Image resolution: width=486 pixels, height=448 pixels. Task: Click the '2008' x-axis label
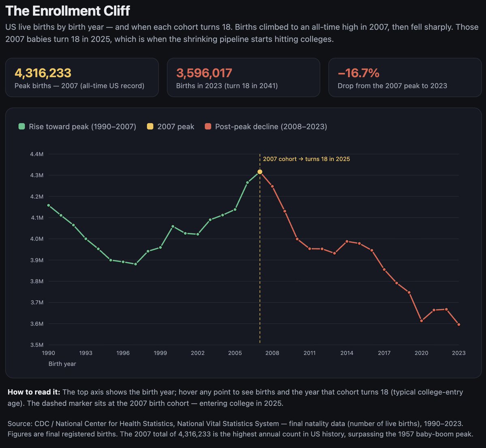(272, 353)
